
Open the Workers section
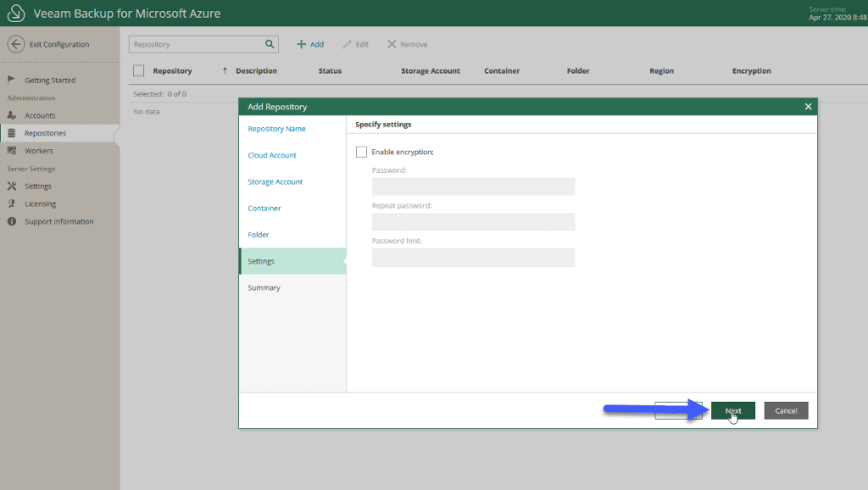pyautogui.click(x=39, y=151)
